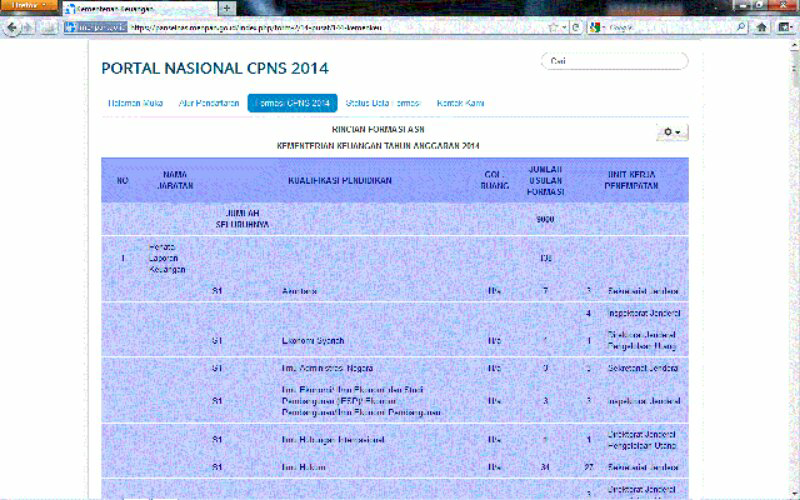Go back with the browser back arrow

[x=12, y=28]
